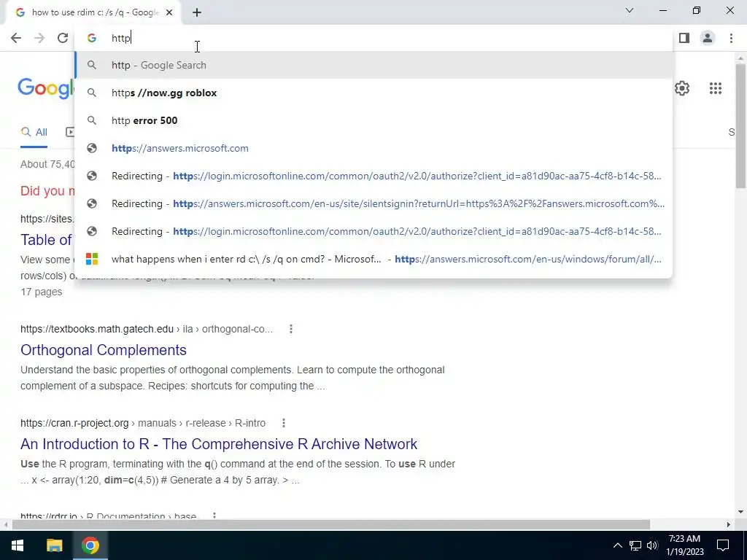This screenshot has height=560, width=747.
Task: Open the notification center icon
Action: coord(723,545)
